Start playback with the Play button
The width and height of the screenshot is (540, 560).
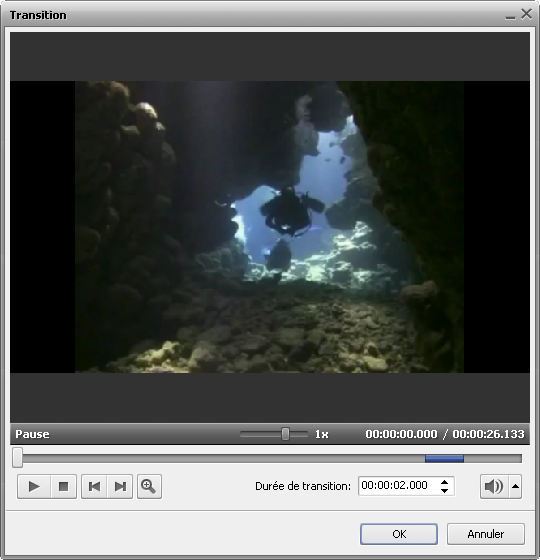pos(34,486)
